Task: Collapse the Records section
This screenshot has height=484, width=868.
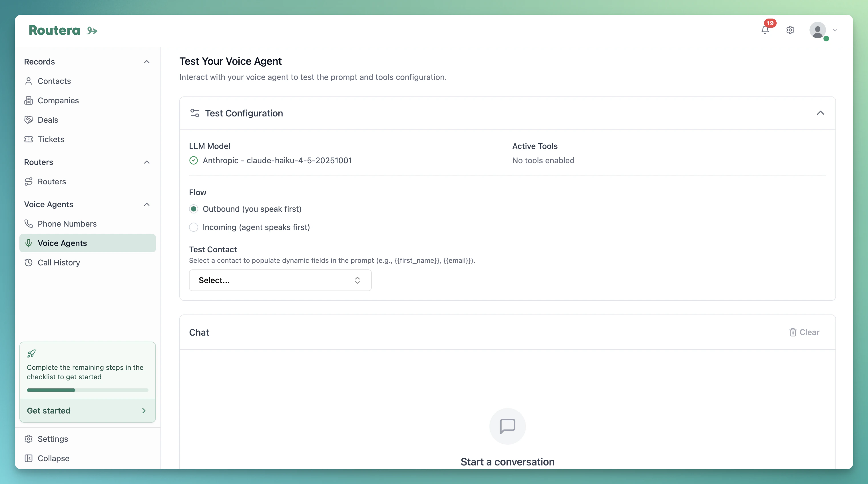Action: point(146,62)
